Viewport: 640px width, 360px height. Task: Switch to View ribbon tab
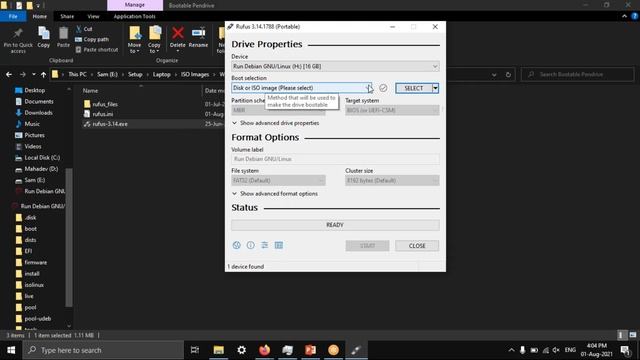point(93,16)
